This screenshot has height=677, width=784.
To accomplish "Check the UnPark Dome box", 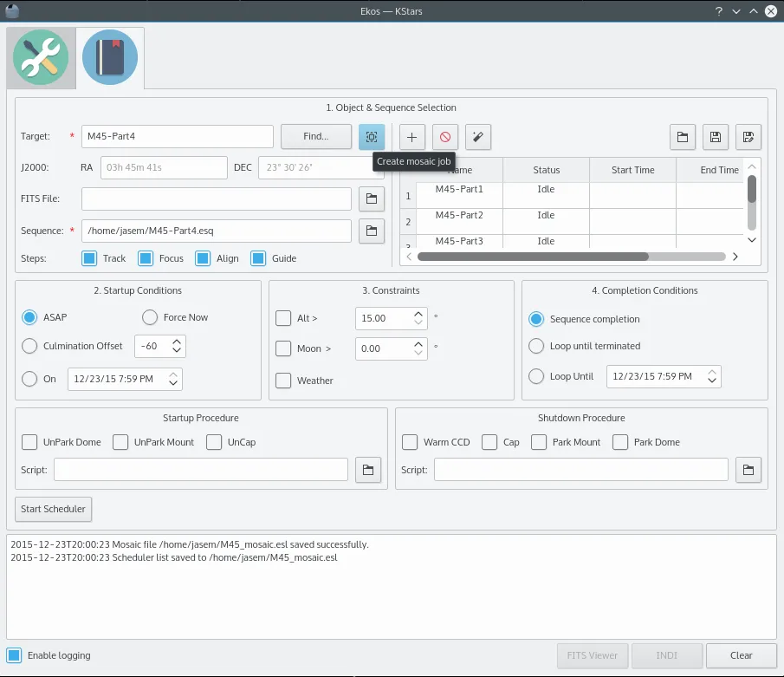I will pyautogui.click(x=29, y=442).
